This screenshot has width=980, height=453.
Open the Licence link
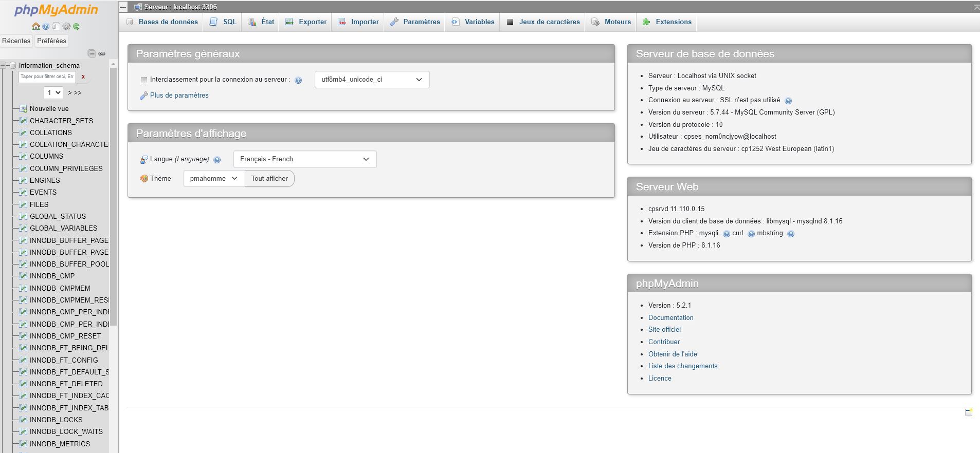pos(660,378)
